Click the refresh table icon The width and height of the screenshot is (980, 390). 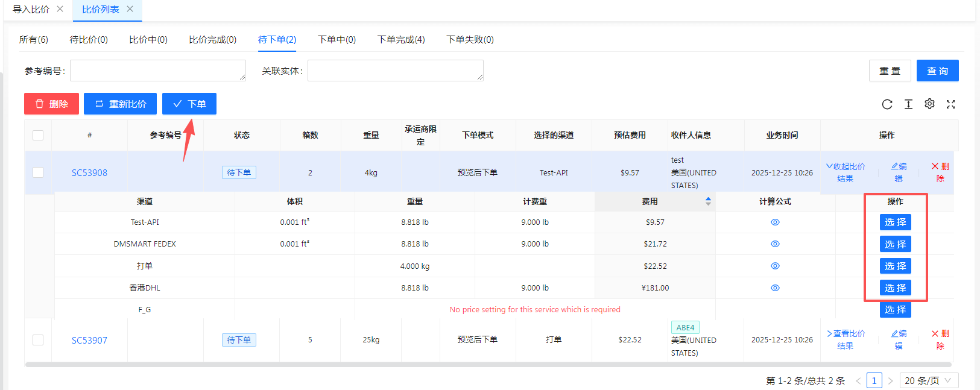click(887, 104)
